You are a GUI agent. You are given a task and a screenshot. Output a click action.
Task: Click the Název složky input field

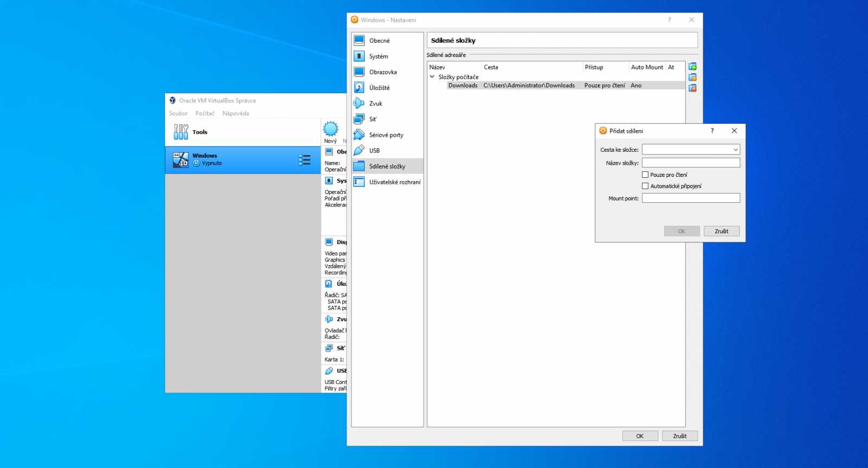691,163
